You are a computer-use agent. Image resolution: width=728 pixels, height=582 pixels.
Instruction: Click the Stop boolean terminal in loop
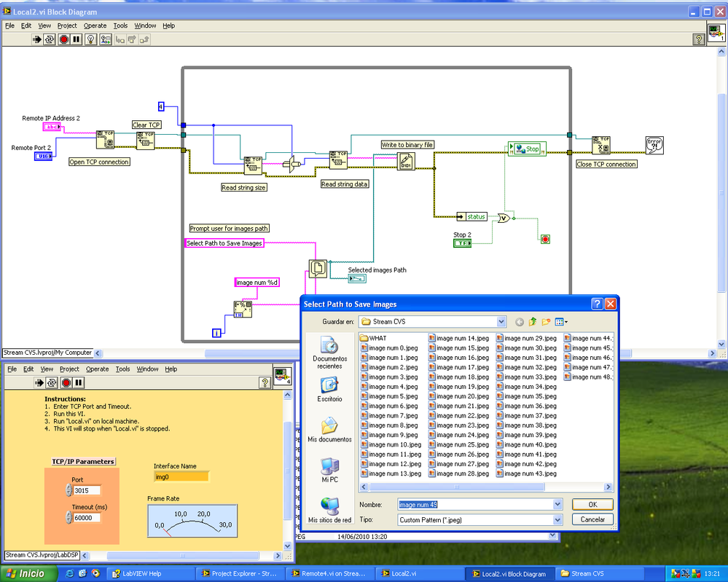pos(526,149)
